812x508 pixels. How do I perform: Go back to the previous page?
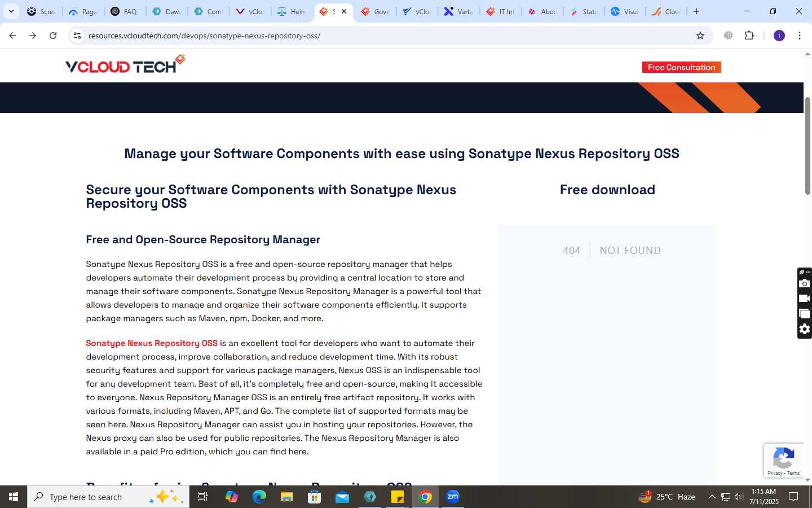(12, 36)
